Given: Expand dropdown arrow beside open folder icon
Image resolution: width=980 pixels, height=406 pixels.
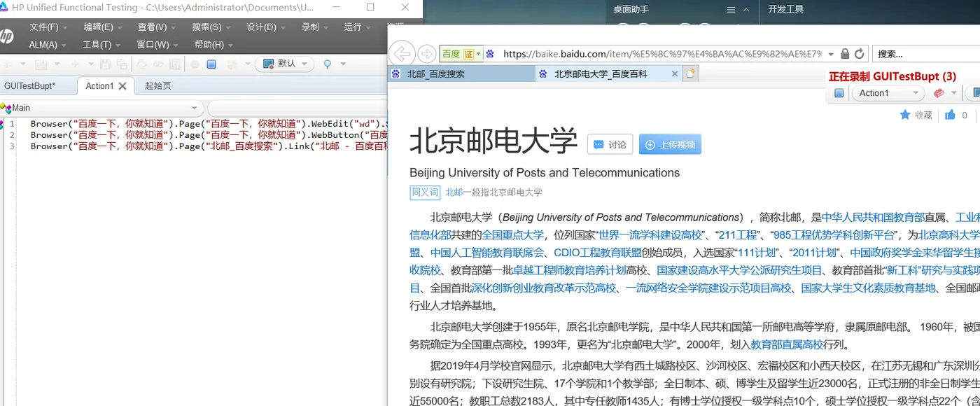Looking at the screenshot, I should (57, 64).
